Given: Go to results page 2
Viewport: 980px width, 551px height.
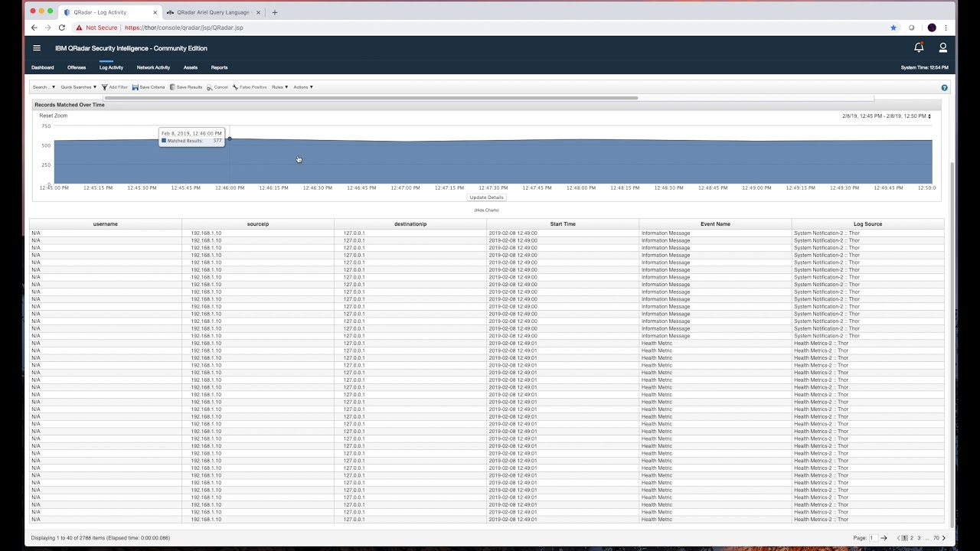Looking at the screenshot, I should coord(911,538).
